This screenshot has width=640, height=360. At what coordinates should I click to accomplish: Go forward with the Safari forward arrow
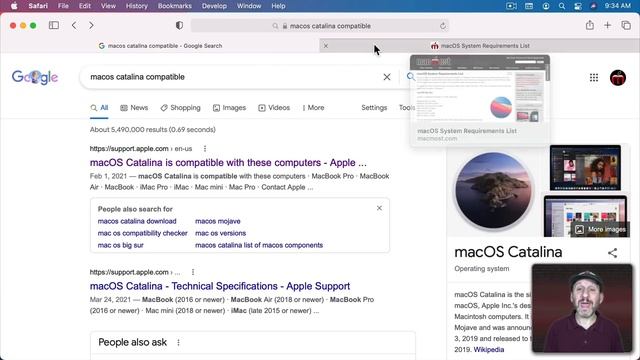click(x=91, y=25)
